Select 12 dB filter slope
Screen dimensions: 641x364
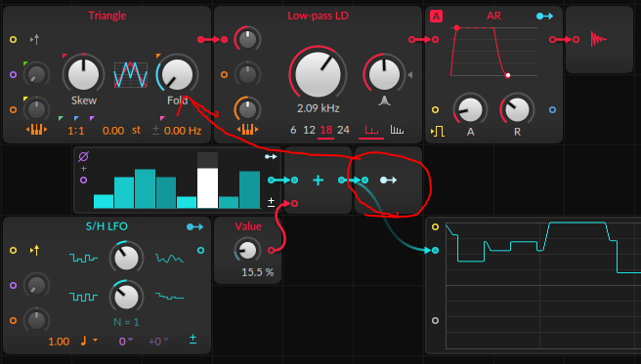[x=309, y=130]
